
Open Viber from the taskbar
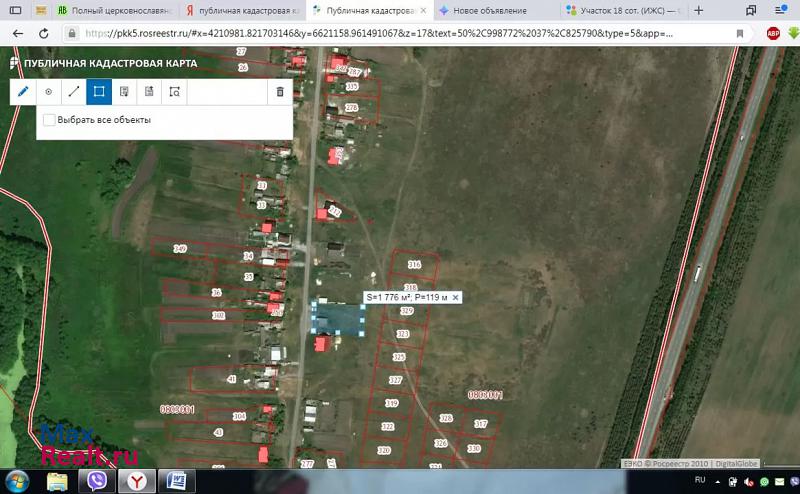99,481
